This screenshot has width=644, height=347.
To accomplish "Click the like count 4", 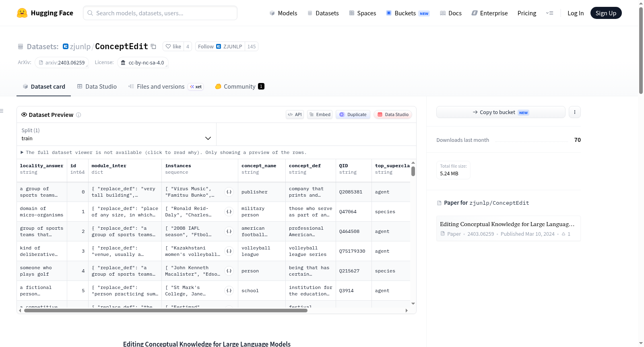I will (188, 46).
